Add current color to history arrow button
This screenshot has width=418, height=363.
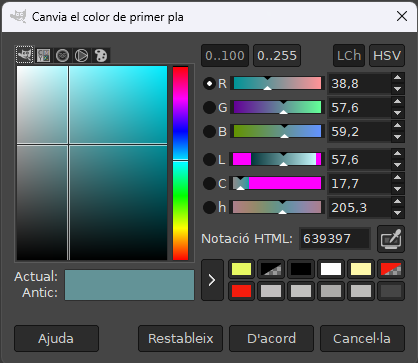(212, 280)
